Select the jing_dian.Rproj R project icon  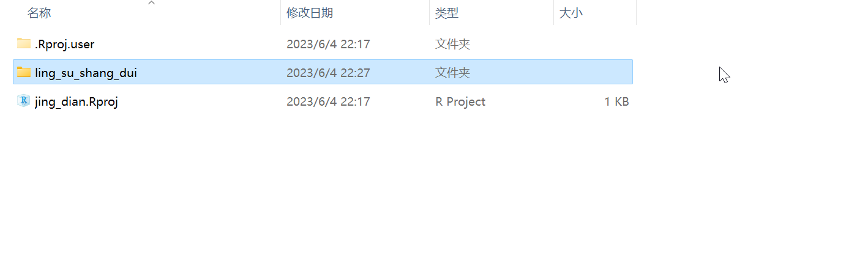tap(23, 101)
